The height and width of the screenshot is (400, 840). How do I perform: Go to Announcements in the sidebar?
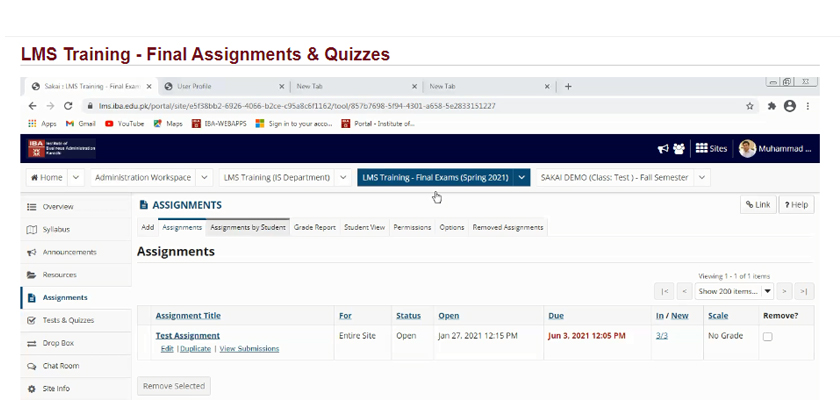coord(76,252)
